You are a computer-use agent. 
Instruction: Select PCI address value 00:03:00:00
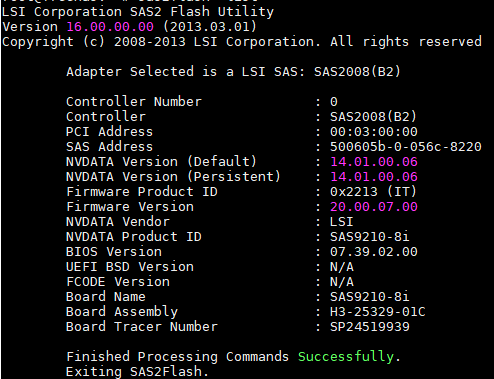[x=374, y=132]
